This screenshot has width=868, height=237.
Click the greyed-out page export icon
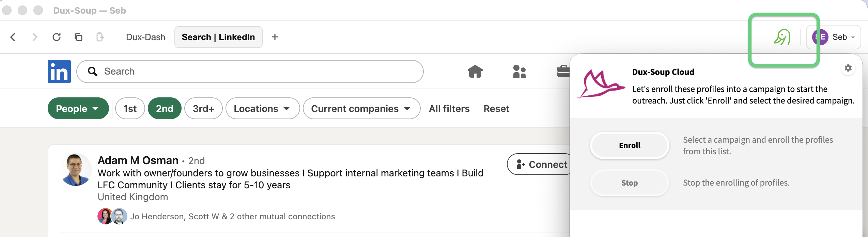[x=100, y=37]
